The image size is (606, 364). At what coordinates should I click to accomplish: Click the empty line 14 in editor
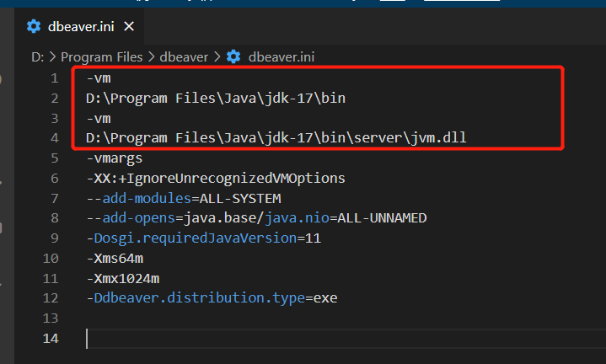[x=344, y=339]
